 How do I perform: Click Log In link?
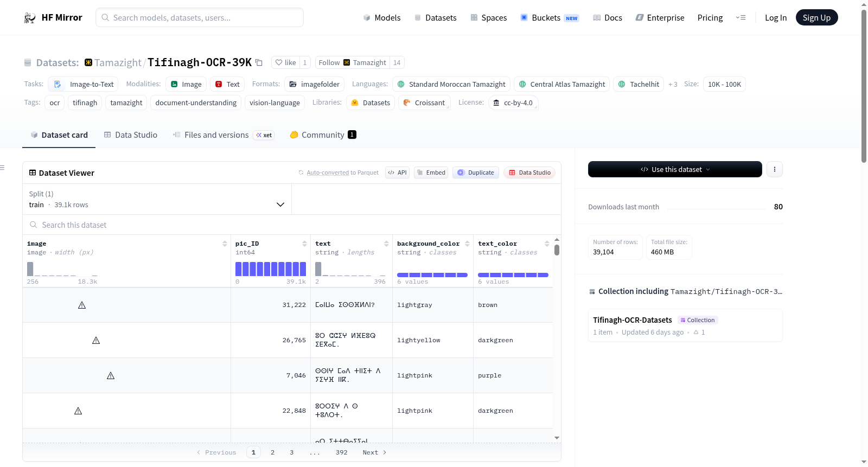coord(776,18)
